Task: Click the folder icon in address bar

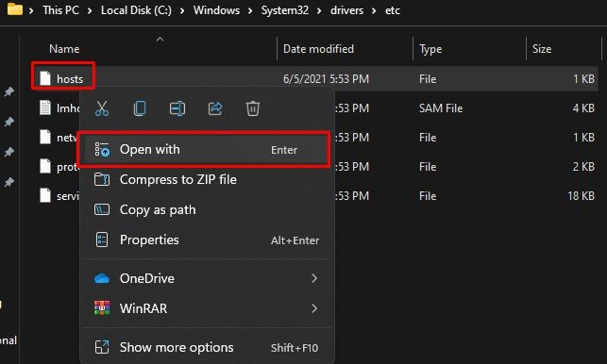Action: pos(15,8)
